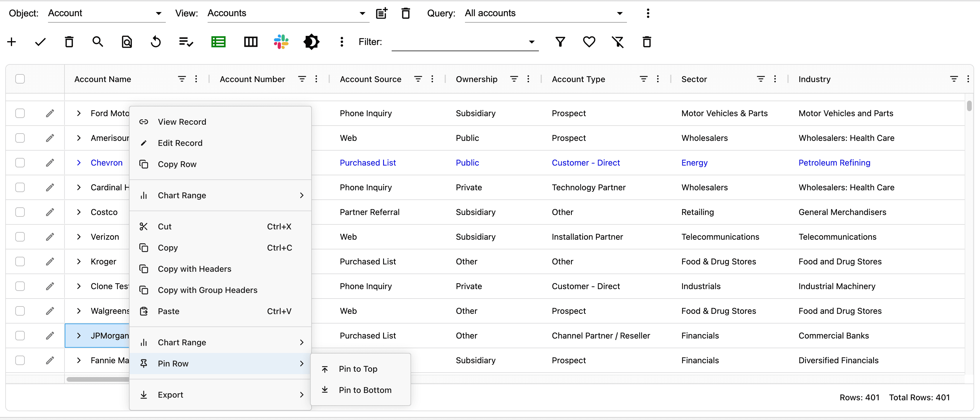Check the Chevron row checkbox

point(20,163)
